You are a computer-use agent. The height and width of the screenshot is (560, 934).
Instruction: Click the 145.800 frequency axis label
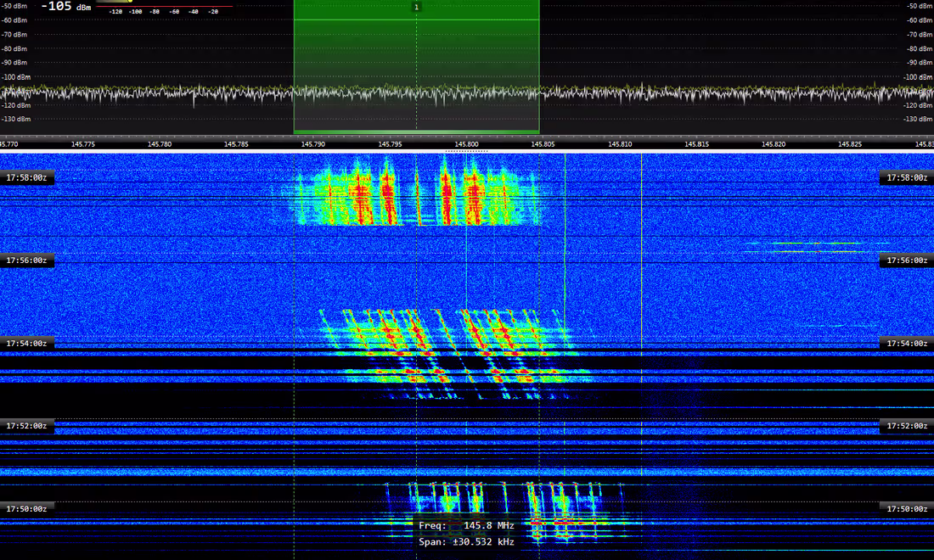coord(466,144)
